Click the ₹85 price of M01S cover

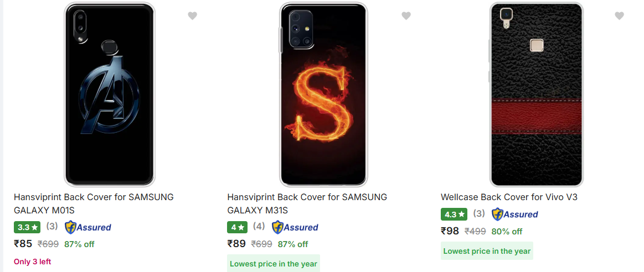pyautogui.click(x=23, y=244)
